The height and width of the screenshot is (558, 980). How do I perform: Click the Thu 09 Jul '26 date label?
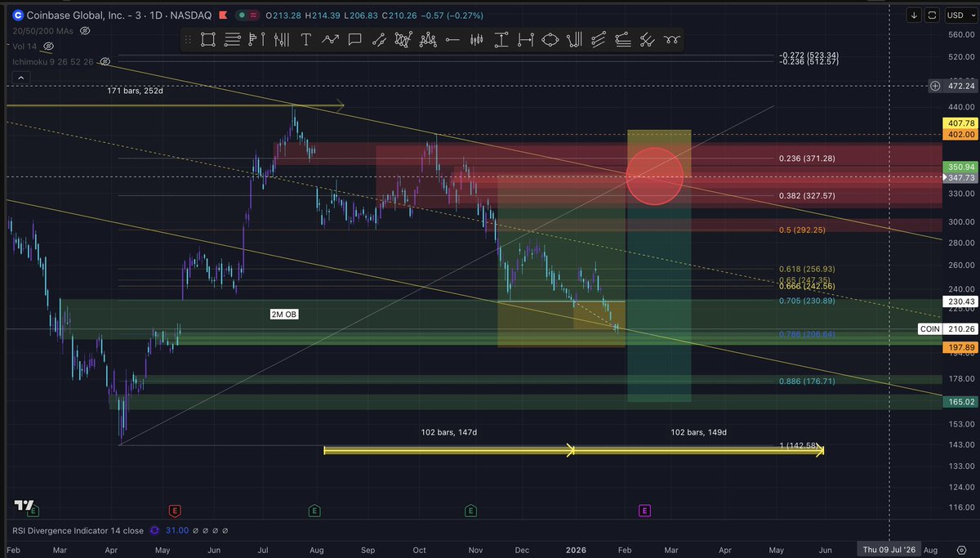(x=889, y=548)
